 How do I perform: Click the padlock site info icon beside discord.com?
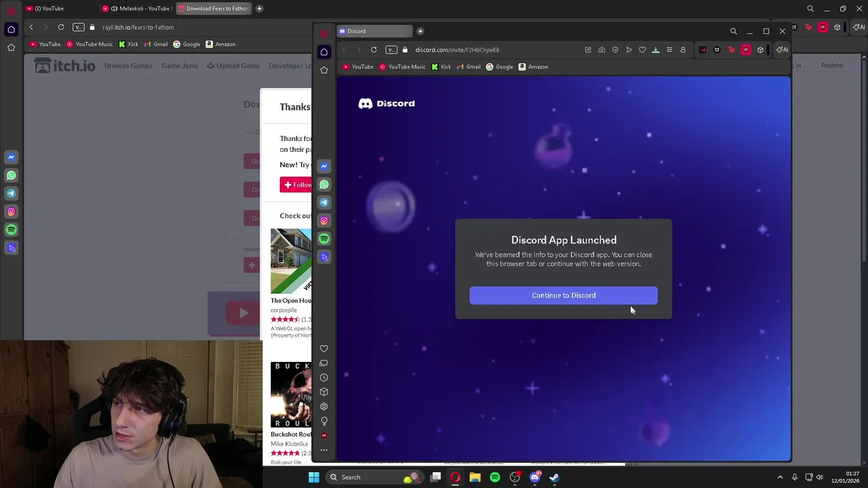405,49
